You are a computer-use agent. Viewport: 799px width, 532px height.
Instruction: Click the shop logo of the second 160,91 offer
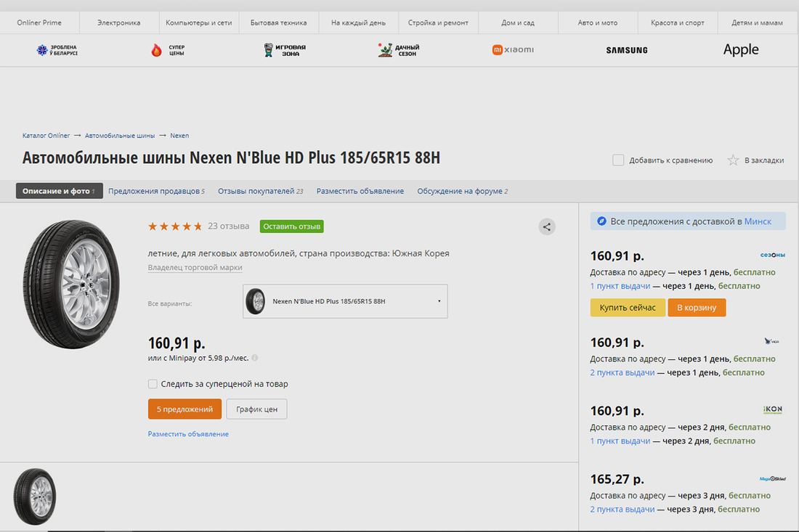[x=771, y=341]
